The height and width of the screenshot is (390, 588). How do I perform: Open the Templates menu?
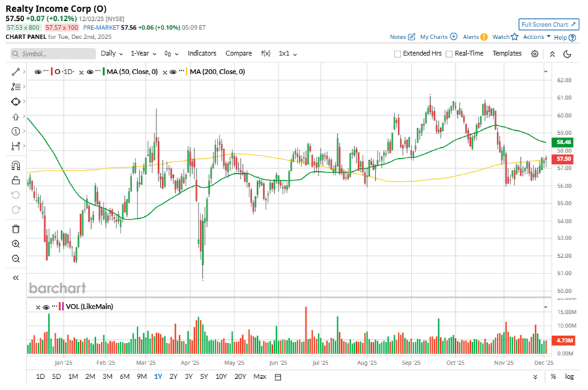coord(507,53)
